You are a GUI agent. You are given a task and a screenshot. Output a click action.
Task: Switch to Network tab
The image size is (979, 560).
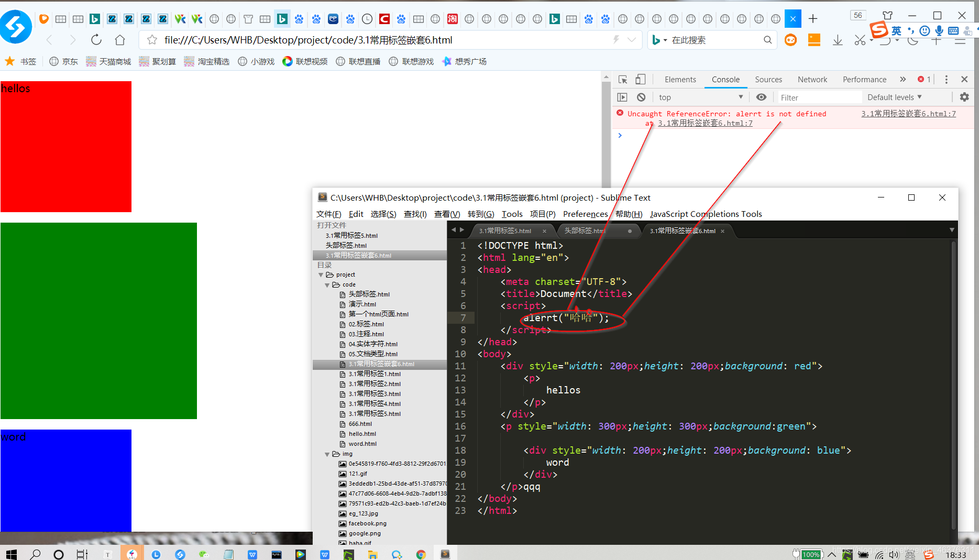coord(812,80)
